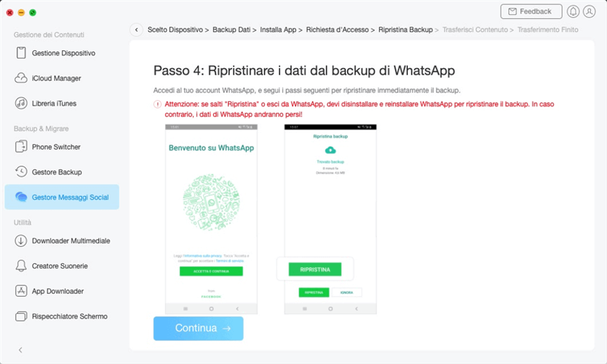Collapse the sidebar with bottom chevron
The image size is (607, 364).
[x=20, y=350]
